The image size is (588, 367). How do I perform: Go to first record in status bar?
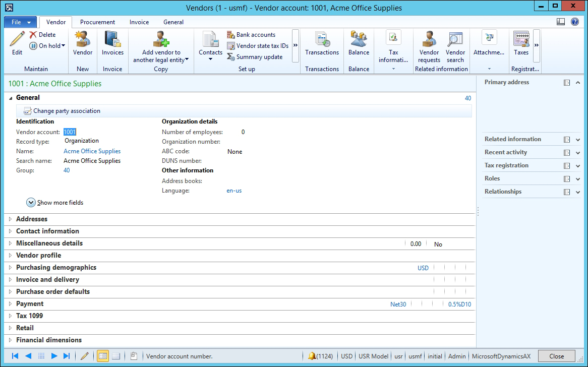point(15,356)
